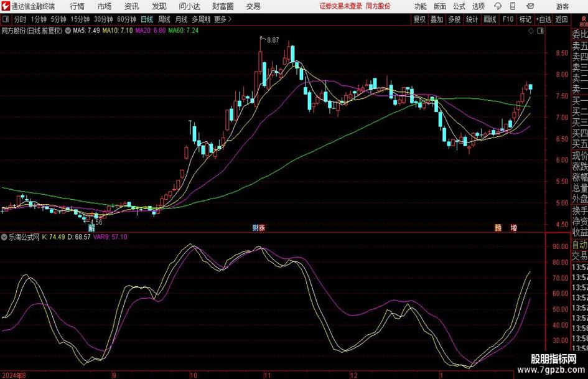The height and width of the screenshot is (379, 588).
Task: Click the 同方股份(日线.前复权) chart title
Action: coord(32,30)
